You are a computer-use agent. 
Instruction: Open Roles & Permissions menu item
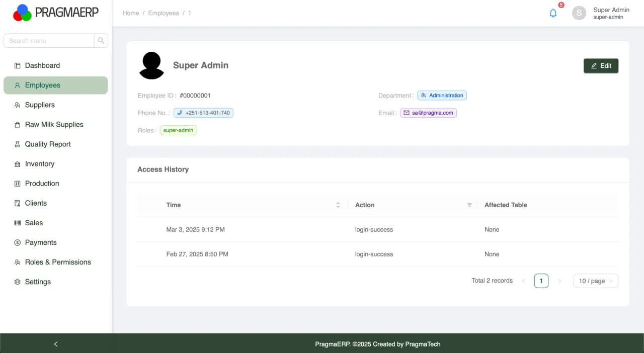point(55,262)
